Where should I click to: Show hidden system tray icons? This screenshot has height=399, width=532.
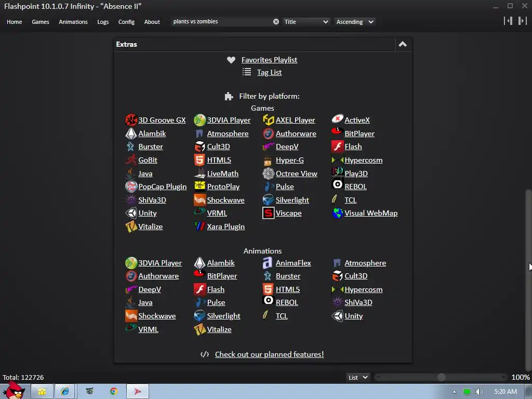454,392
